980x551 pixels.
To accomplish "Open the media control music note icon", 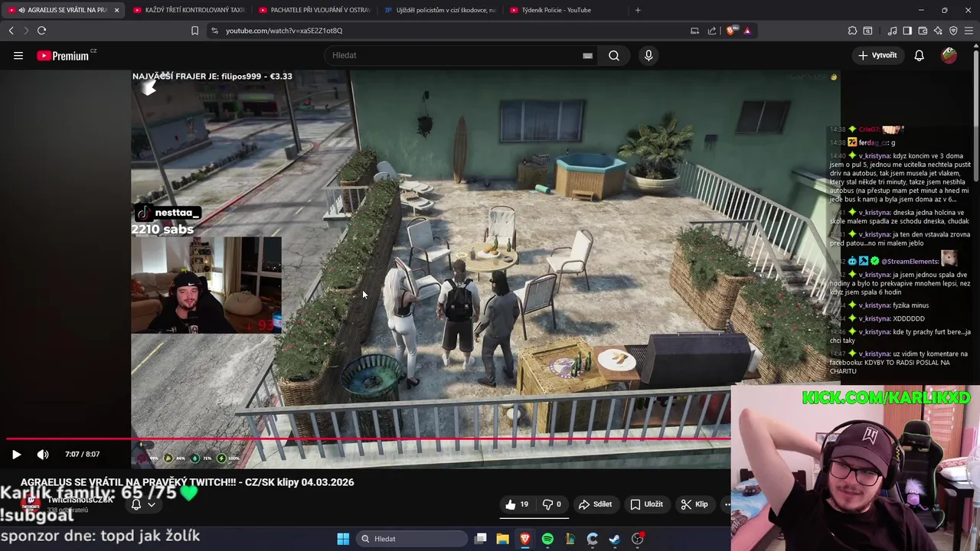I will [892, 31].
